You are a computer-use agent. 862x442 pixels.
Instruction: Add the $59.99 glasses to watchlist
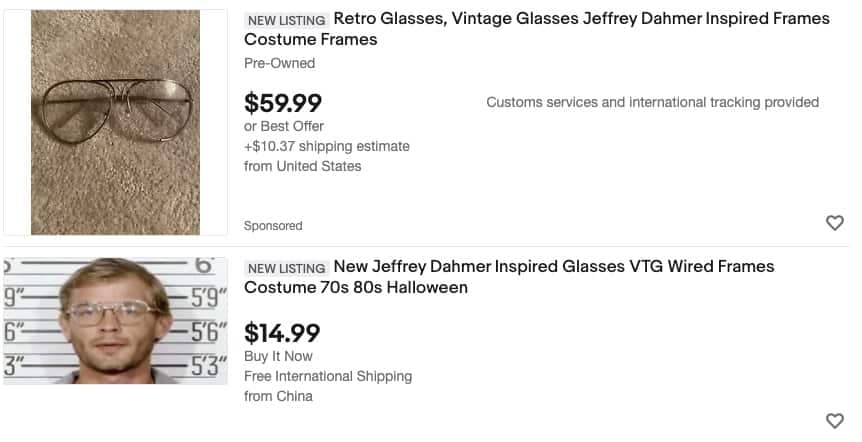pos(835,223)
